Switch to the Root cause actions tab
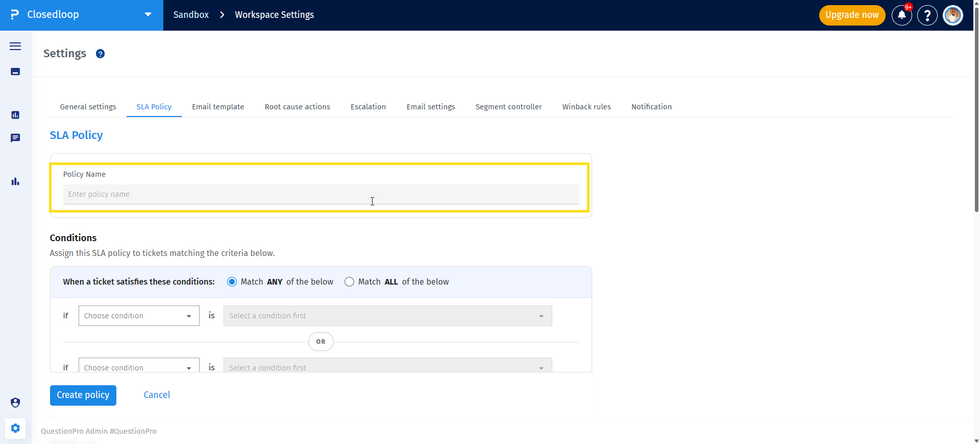The width and height of the screenshot is (980, 444). [298, 107]
